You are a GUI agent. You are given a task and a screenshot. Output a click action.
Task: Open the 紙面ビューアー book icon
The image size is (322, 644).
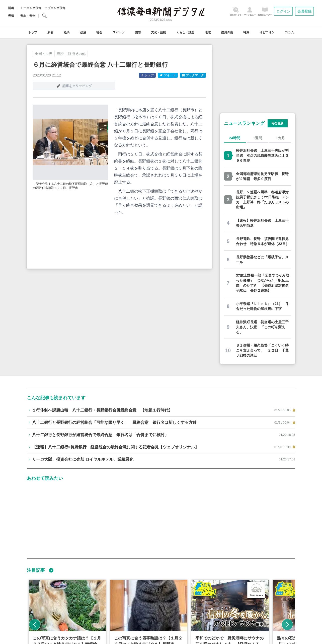coord(265,11)
